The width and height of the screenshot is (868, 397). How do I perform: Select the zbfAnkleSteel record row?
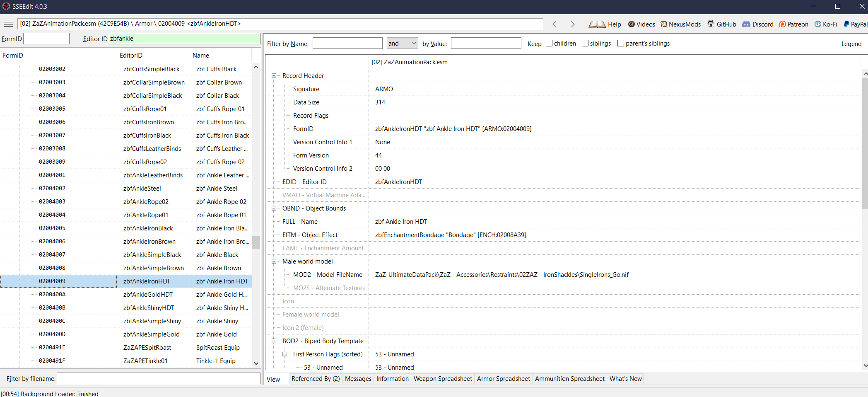126,189
